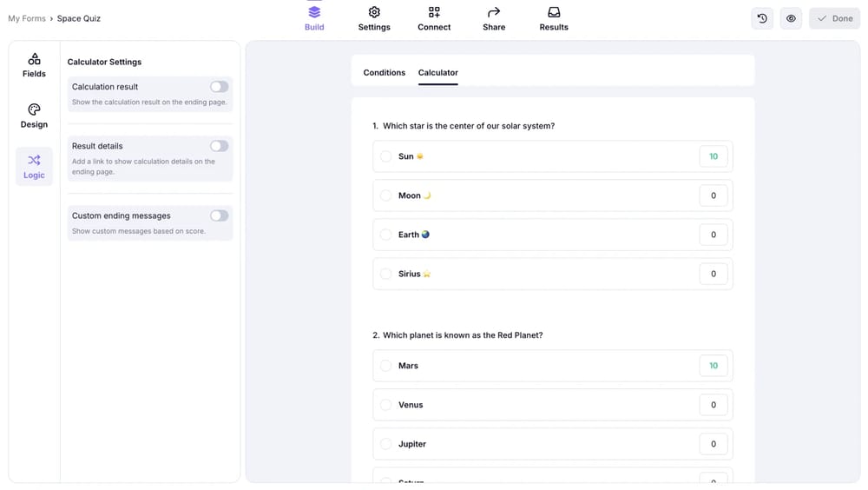
Task: Open the Connect integrations icon
Action: point(434,12)
